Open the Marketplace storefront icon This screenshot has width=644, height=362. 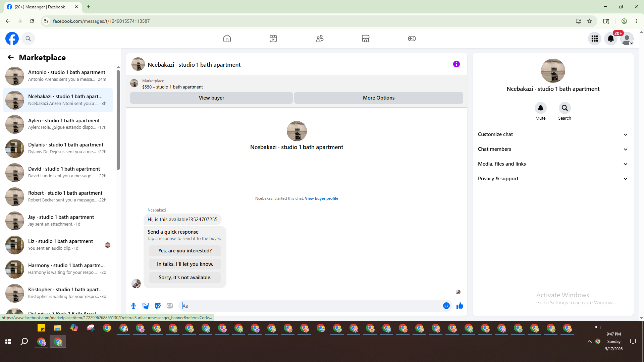pos(366,39)
